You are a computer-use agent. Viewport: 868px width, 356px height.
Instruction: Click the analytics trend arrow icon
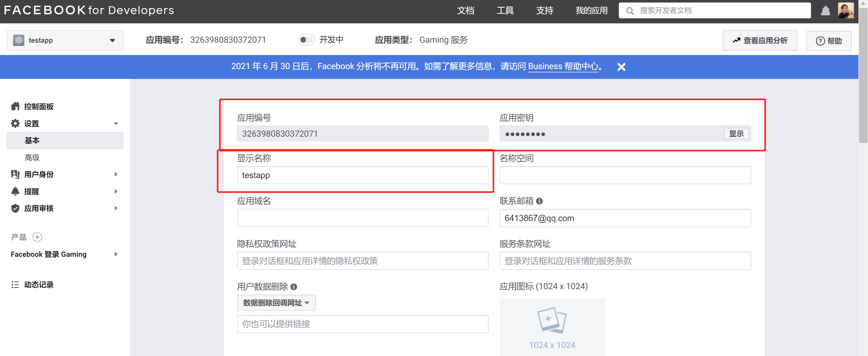[736, 40]
